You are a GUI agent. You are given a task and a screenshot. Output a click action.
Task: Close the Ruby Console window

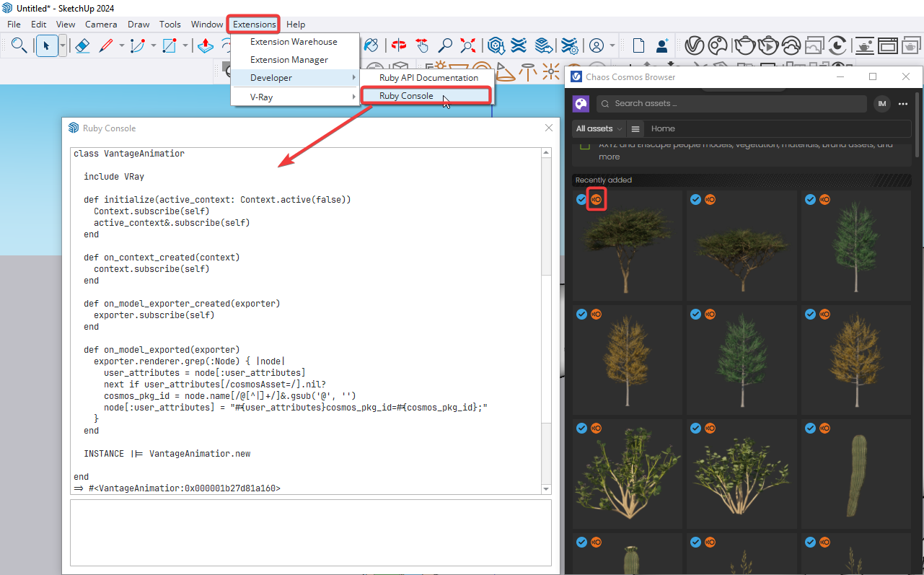(x=549, y=128)
